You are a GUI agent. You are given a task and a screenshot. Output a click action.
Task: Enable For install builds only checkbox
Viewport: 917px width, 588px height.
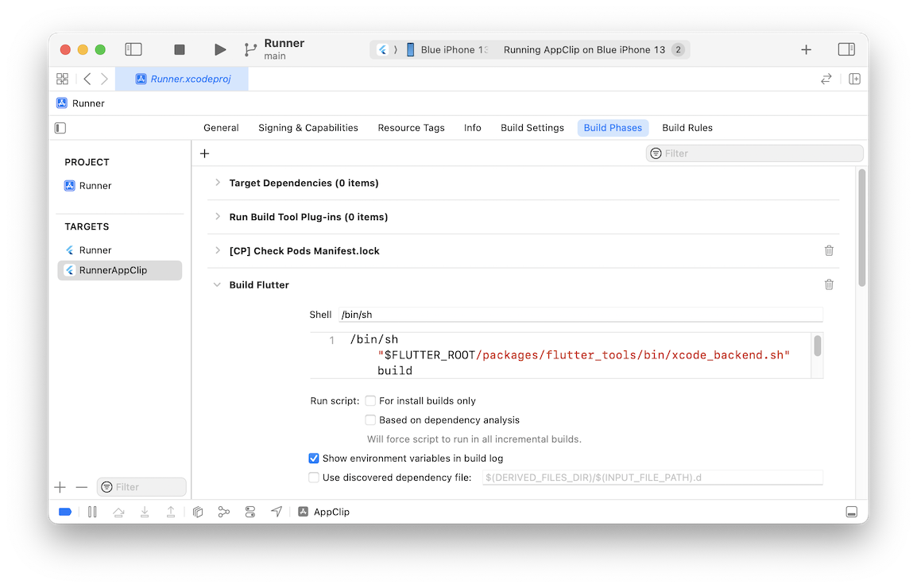coord(370,400)
